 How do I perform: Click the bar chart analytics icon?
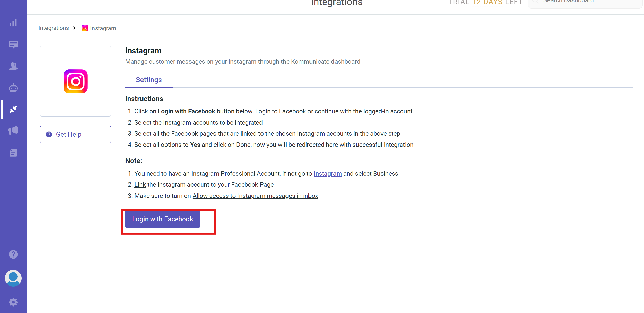click(13, 23)
